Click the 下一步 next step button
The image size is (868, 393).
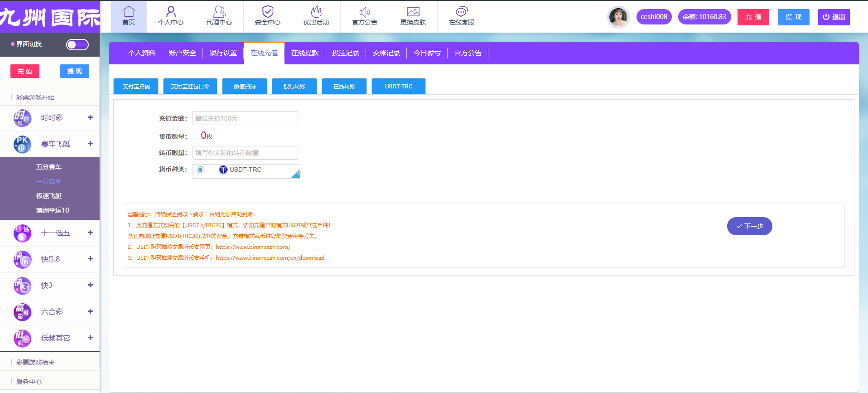tap(750, 226)
